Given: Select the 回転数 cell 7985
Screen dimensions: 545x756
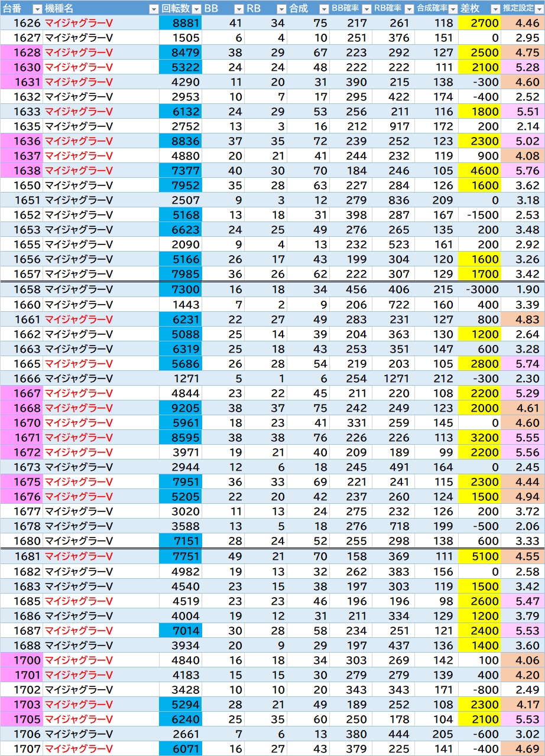Looking at the screenshot, I should click(x=180, y=274).
